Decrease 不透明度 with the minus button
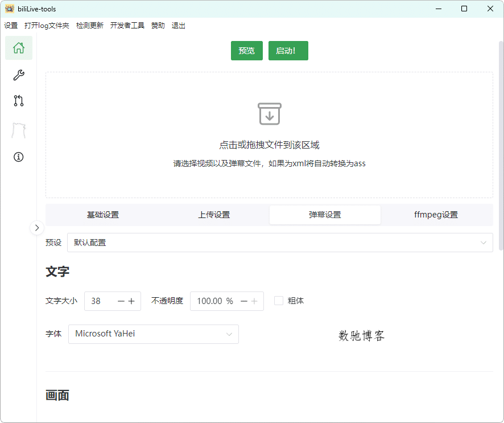This screenshot has height=423, width=504. tap(244, 301)
